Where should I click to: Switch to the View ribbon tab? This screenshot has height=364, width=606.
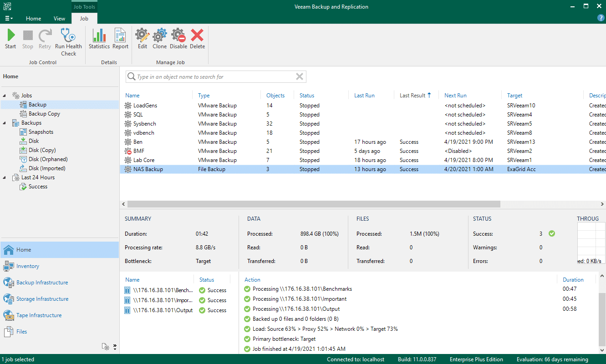(59, 19)
